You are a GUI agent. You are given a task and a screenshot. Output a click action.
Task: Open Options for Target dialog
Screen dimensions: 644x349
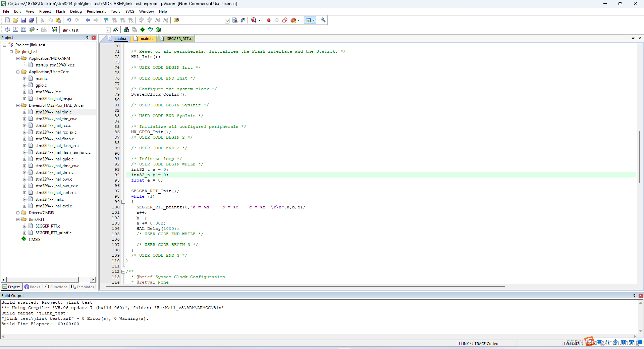(x=116, y=30)
